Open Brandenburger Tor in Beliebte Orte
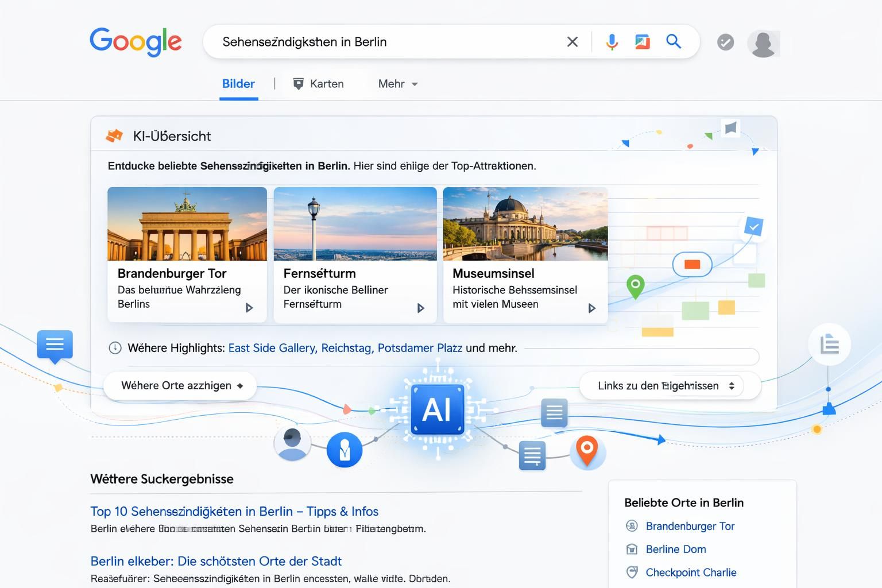Screen dimensions: 882x588 click(690, 526)
